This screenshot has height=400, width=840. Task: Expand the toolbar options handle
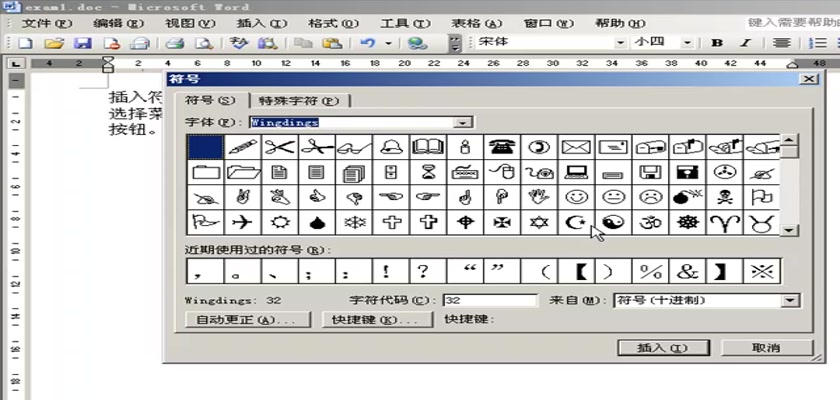(455, 43)
